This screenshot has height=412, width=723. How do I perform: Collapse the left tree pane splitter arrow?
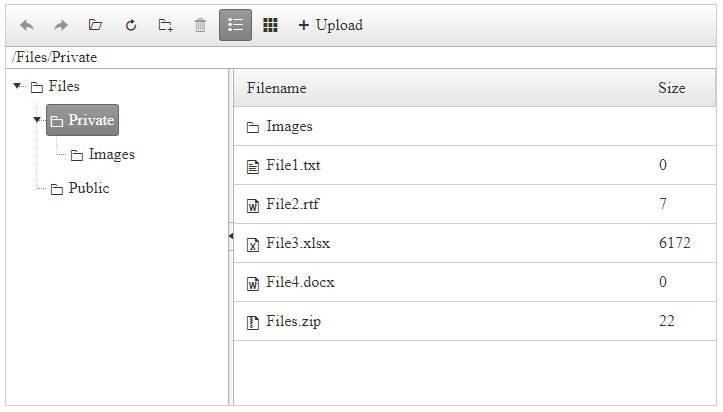(231, 236)
